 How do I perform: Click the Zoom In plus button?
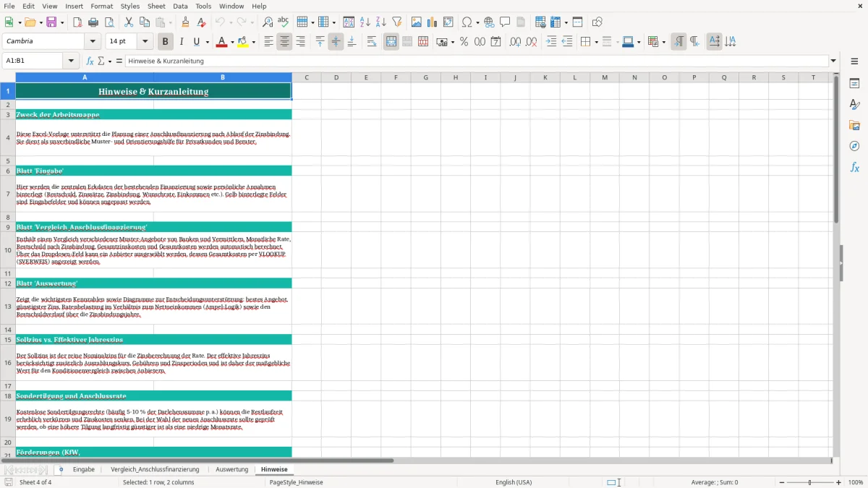click(x=839, y=482)
